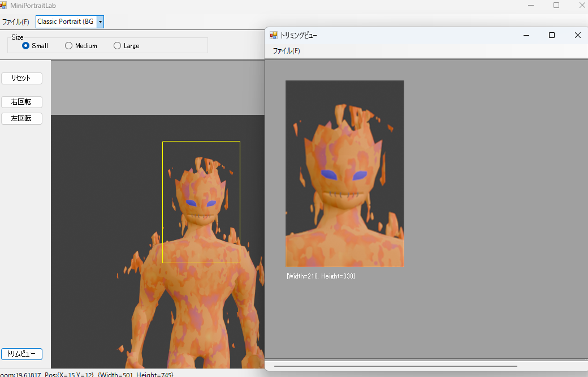Switch size to Large
The image size is (588, 377).
118,46
